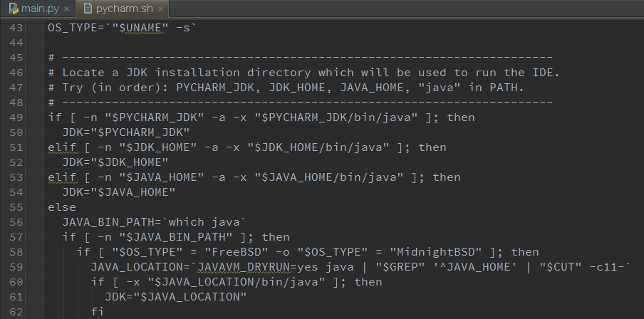Click the fi keyword on line 62
This screenshot has height=319, width=644.
[98, 312]
